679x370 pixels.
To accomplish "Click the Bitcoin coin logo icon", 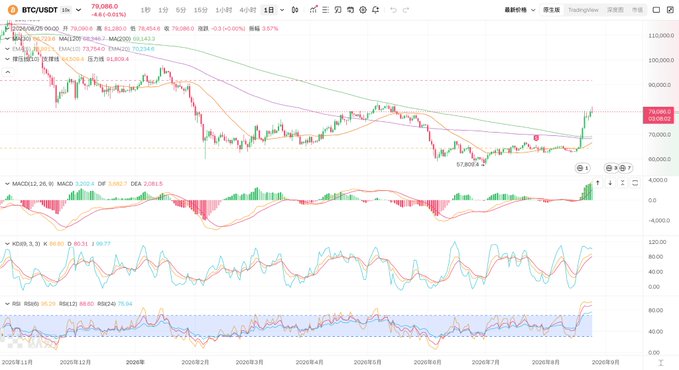I will point(13,10).
